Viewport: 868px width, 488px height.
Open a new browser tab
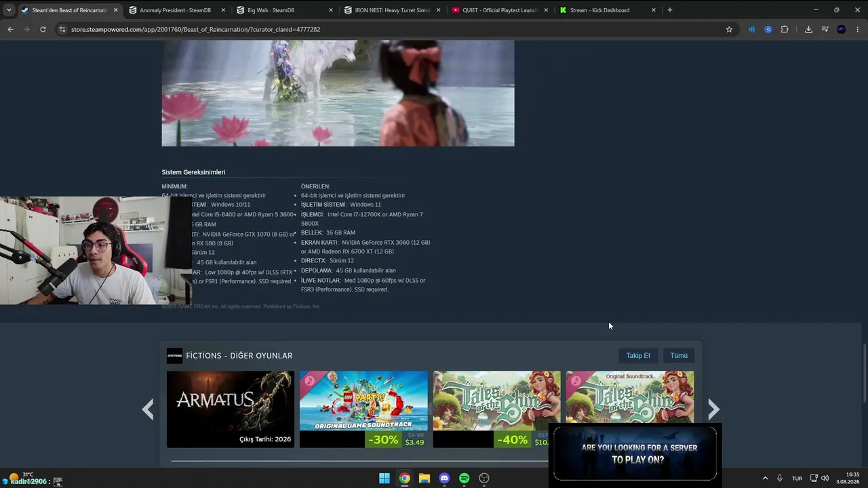[x=670, y=10]
